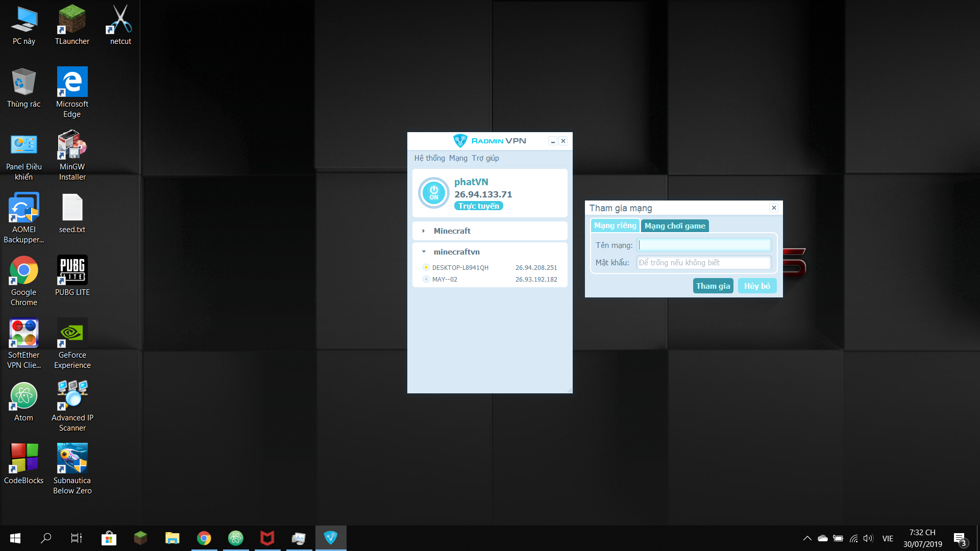Click the McAfee icon in taskbar
Viewport: 980px width, 551px height.
tap(267, 538)
